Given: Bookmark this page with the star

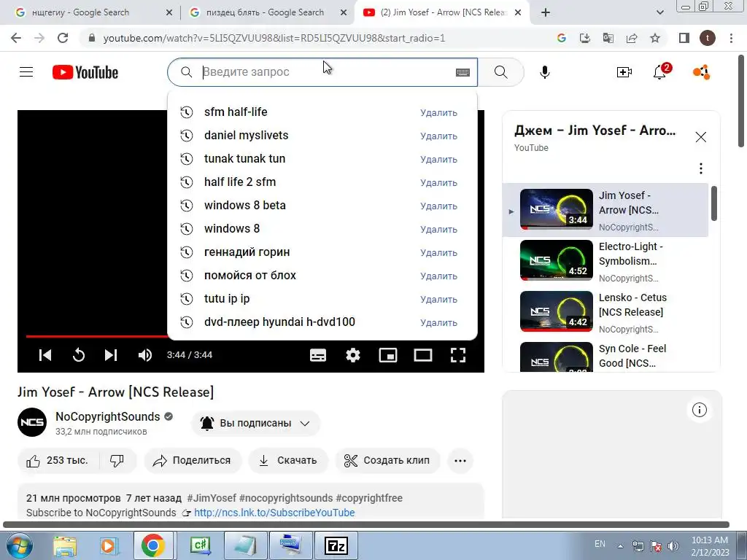Looking at the screenshot, I should (655, 38).
